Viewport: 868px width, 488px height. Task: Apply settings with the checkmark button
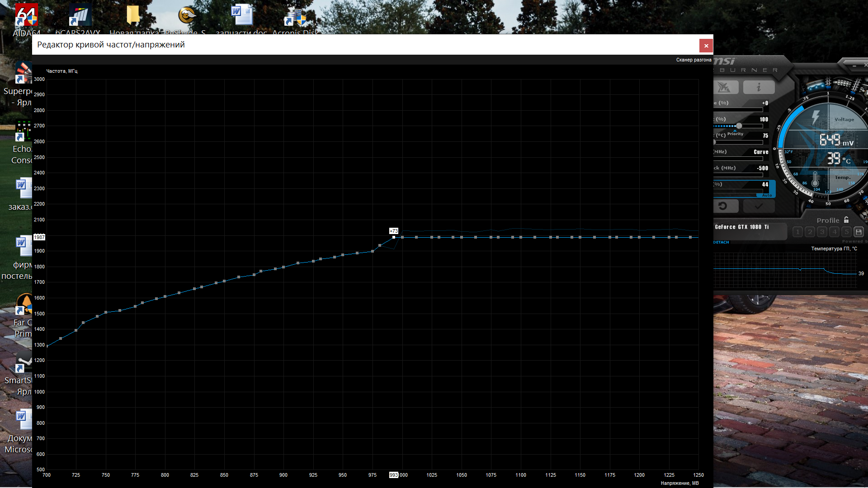[759, 206]
